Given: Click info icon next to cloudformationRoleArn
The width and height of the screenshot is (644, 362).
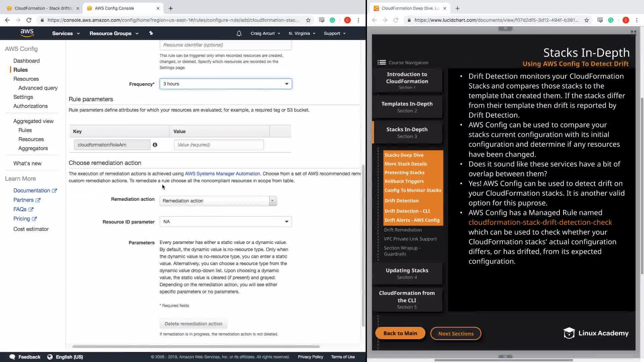Looking at the screenshot, I should click(x=155, y=145).
